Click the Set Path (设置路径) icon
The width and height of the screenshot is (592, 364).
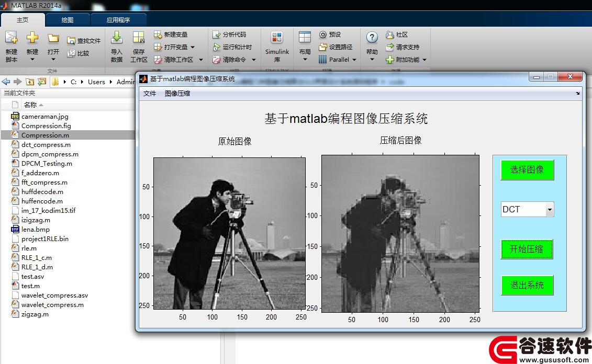pos(323,47)
